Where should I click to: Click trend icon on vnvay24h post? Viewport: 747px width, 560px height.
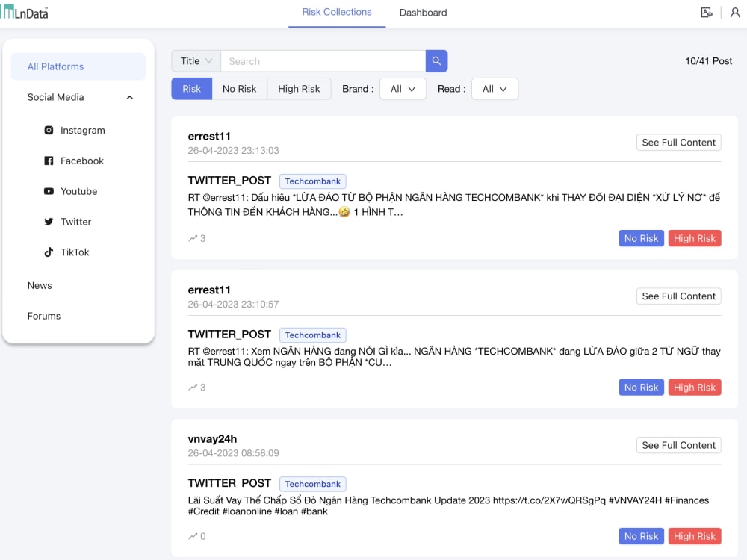click(193, 536)
